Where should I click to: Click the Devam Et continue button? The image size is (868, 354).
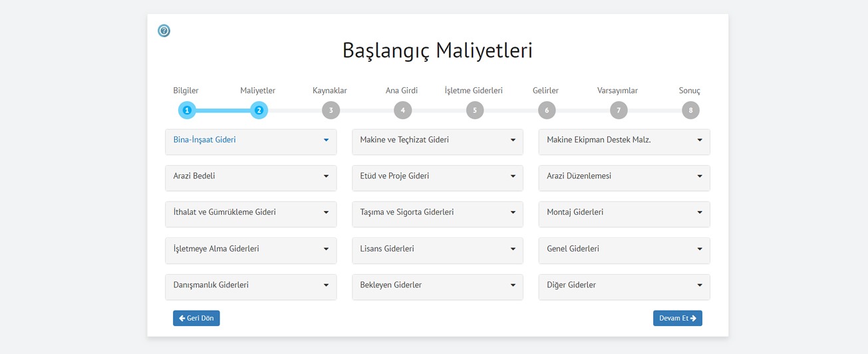tap(678, 318)
